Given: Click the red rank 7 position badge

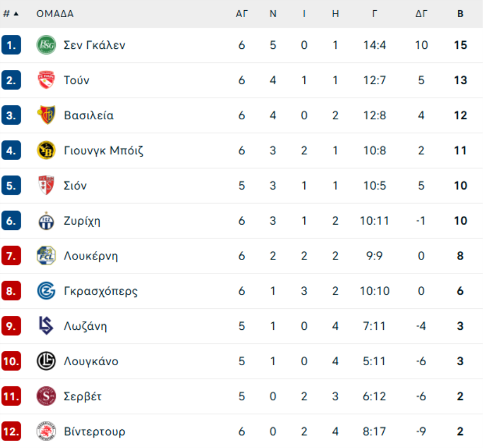Looking at the screenshot, I should pyautogui.click(x=11, y=256).
